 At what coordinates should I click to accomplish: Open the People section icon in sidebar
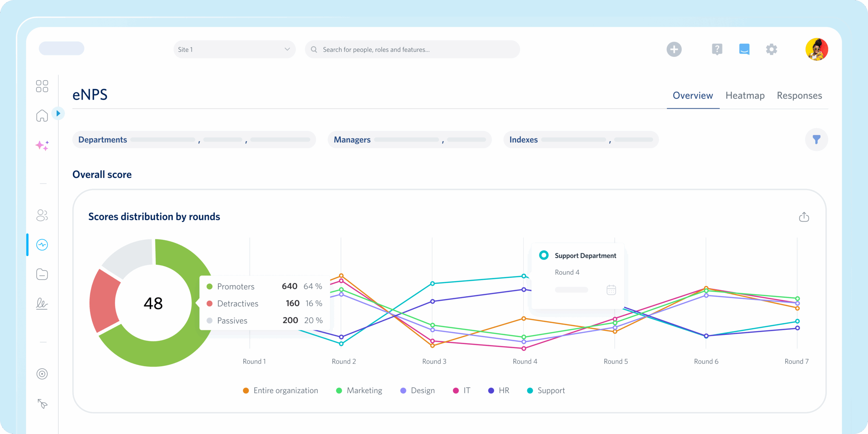click(42, 215)
